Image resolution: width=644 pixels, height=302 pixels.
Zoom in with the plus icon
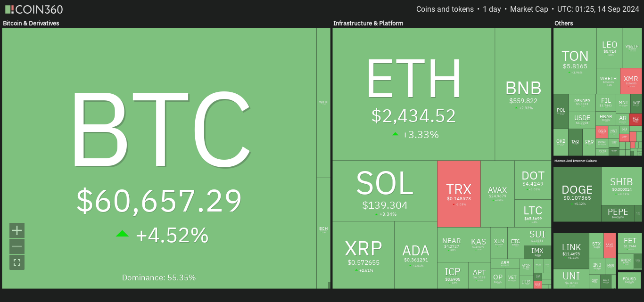(x=17, y=230)
